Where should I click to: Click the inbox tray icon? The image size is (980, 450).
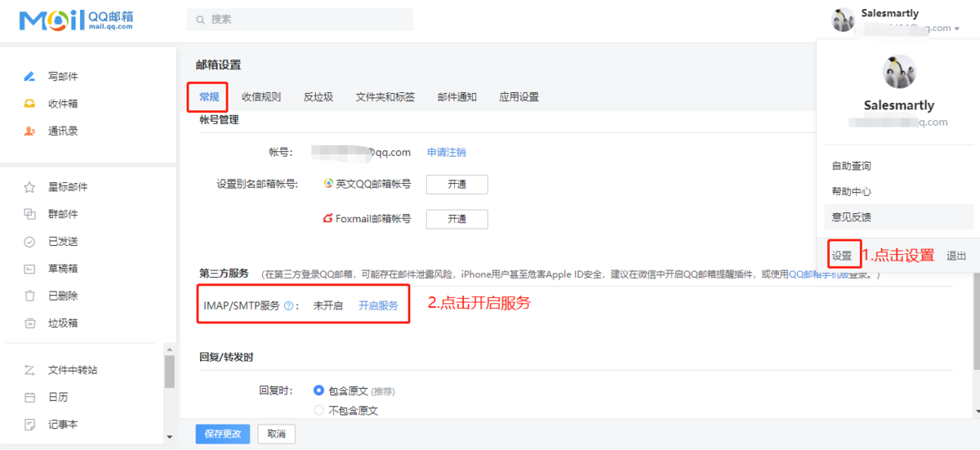tap(29, 104)
